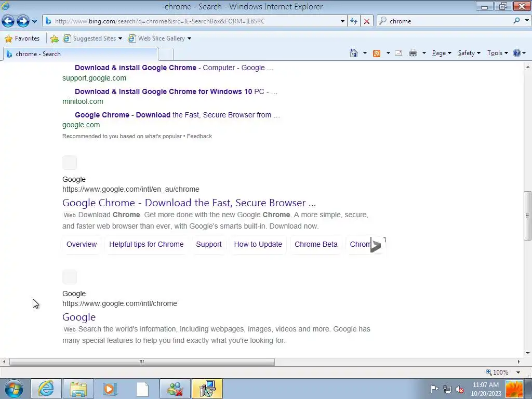Expand the zoom level dropdown arrow
This screenshot has width=532, height=399.
518,372
